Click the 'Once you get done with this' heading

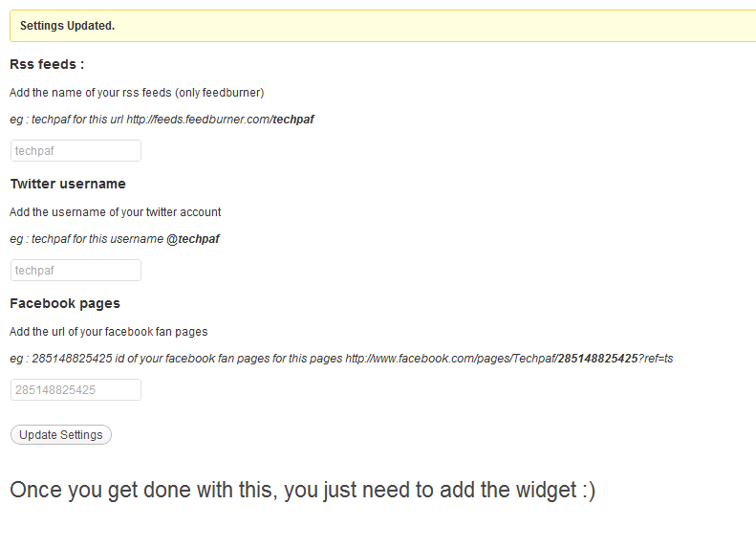pyautogui.click(x=302, y=490)
